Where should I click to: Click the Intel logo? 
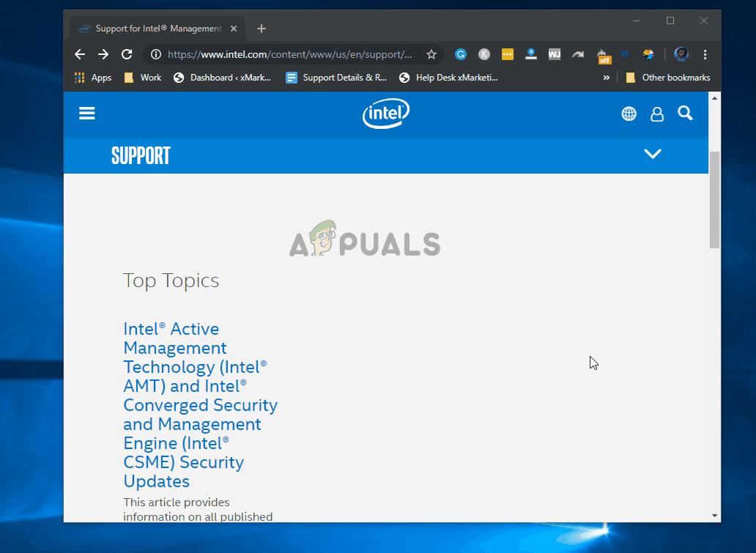tap(385, 114)
